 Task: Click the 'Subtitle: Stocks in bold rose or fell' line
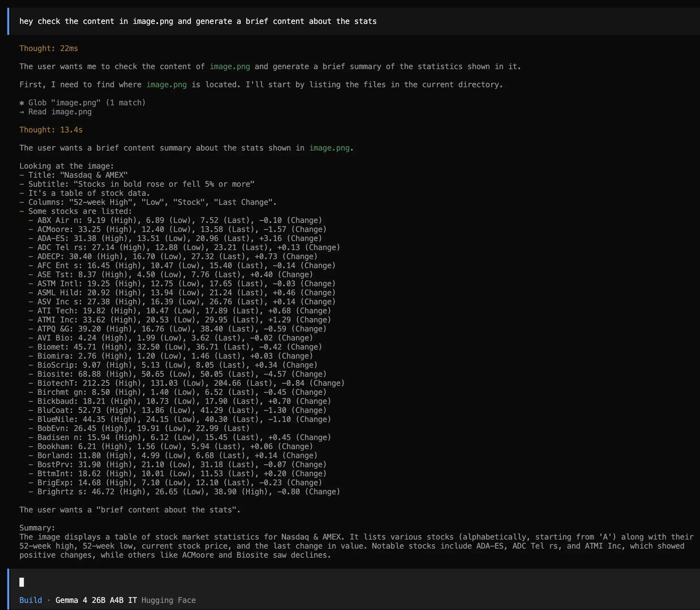tap(137, 184)
